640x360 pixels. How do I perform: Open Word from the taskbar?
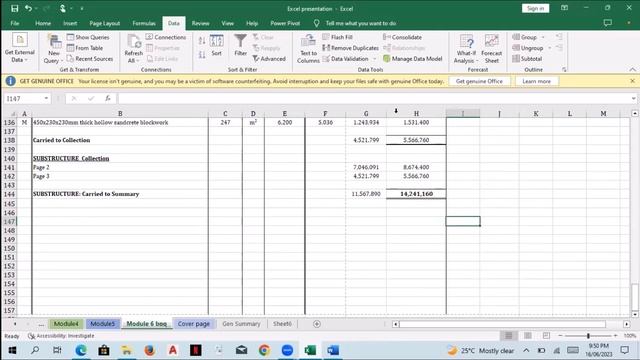(333, 350)
